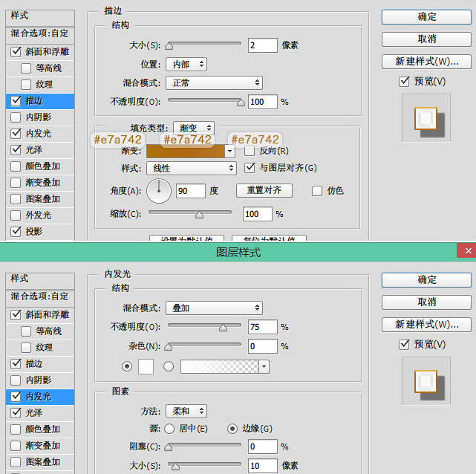This screenshot has width=476, height=474.
Task: Click the 阻塞(C) slider handle
Action: [x=168, y=447]
